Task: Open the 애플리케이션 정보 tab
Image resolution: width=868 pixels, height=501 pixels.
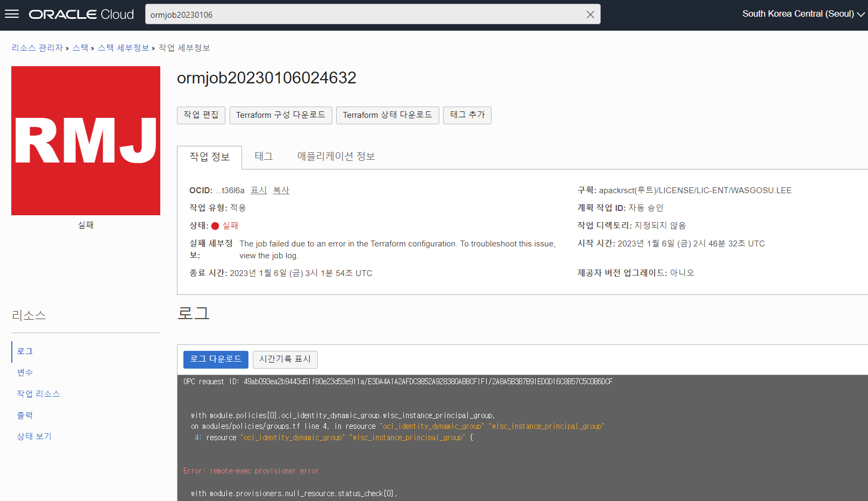Action: coord(336,157)
